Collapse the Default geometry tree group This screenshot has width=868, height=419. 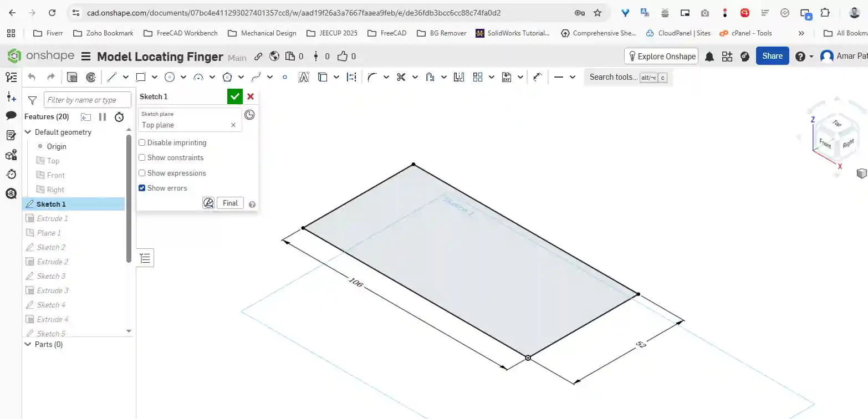[x=28, y=132]
